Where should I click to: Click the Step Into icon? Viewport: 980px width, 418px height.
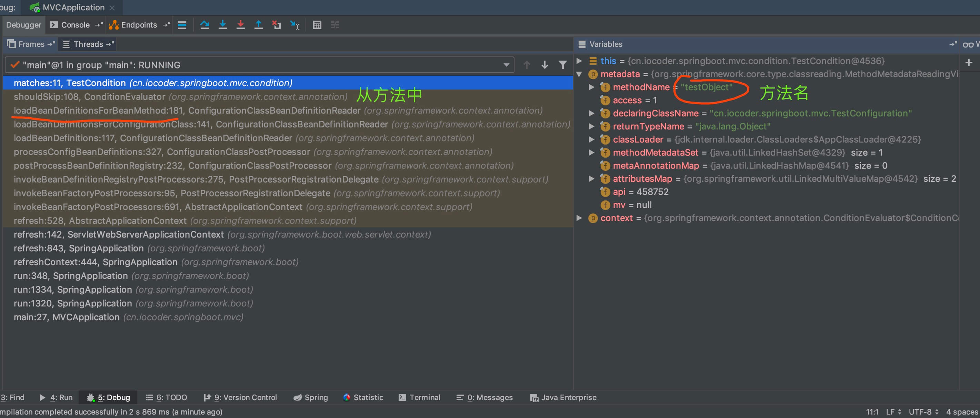point(222,25)
